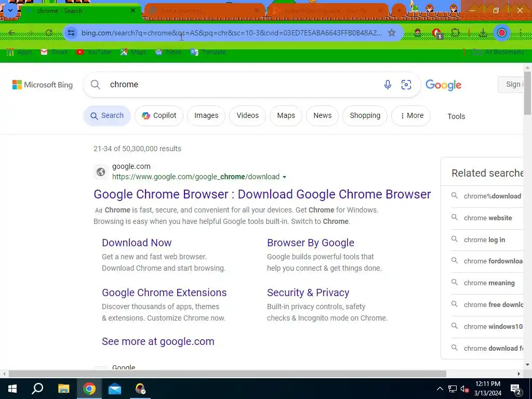Open the Windows Start menu
The image size is (532, 399).
click(x=12, y=389)
